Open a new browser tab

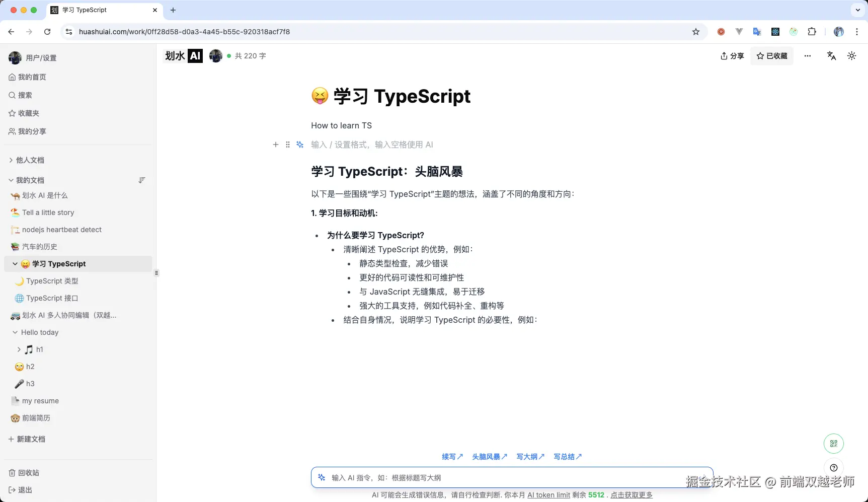[x=173, y=10]
